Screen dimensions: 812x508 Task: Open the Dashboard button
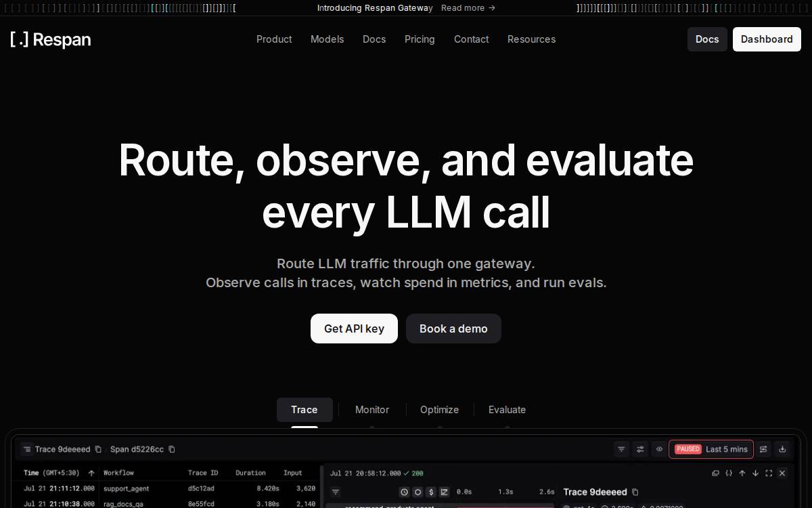767,39
